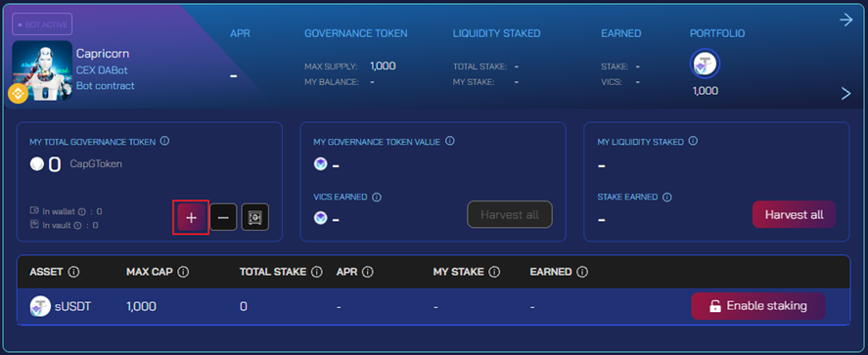
Task: Click the greyed Harvest all button under VICS Earned
Action: [x=510, y=214]
